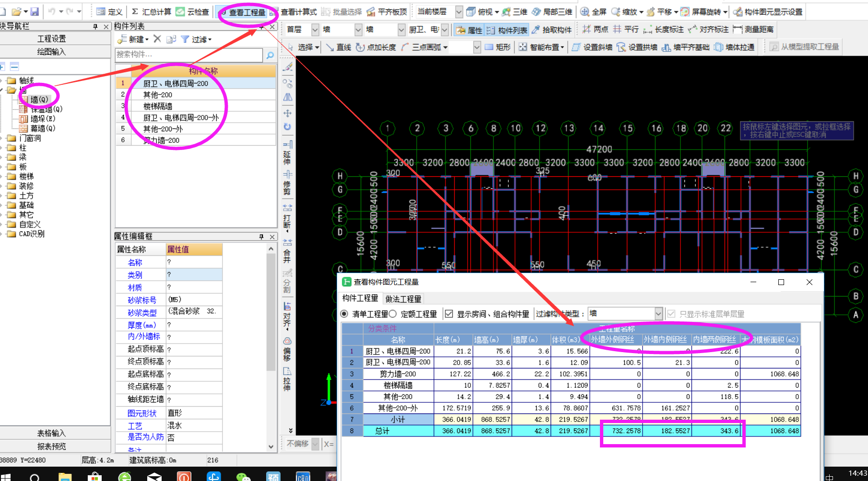Switch to 三维 3D view
This screenshot has width=868, height=481.
coord(515,11)
